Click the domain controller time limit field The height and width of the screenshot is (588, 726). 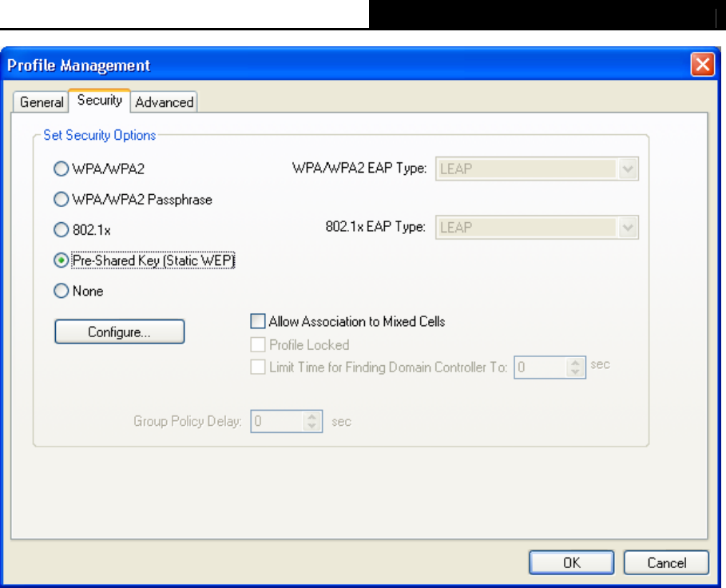pos(541,367)
